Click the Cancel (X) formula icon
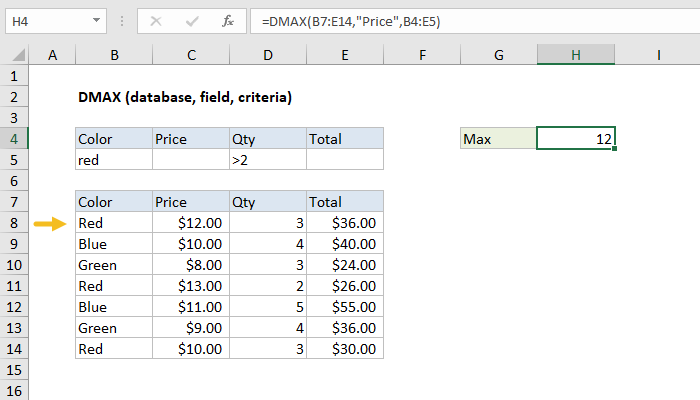This screenshot has height=400, width=700. click(x=156, y=21)
